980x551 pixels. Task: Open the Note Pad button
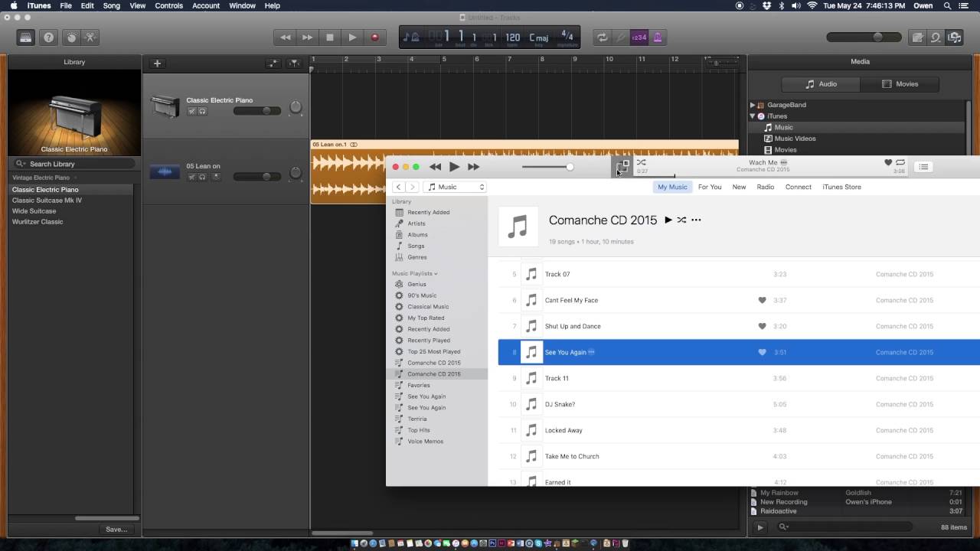tap(917, 37)
